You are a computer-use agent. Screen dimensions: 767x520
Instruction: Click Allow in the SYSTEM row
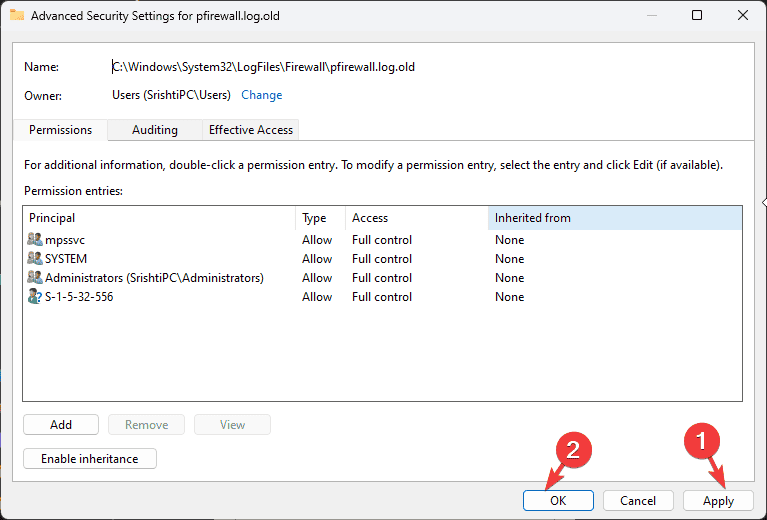pos(317,258)
